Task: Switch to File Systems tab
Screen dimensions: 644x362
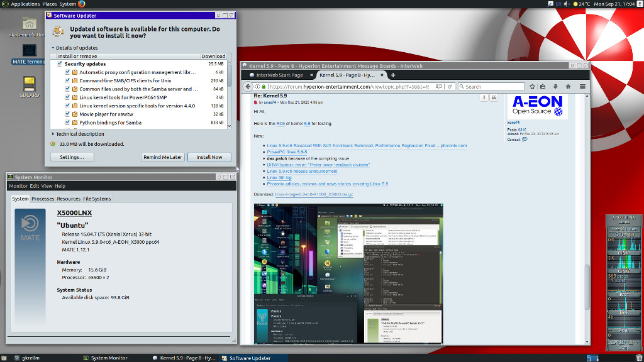Action: pos(97,199)
